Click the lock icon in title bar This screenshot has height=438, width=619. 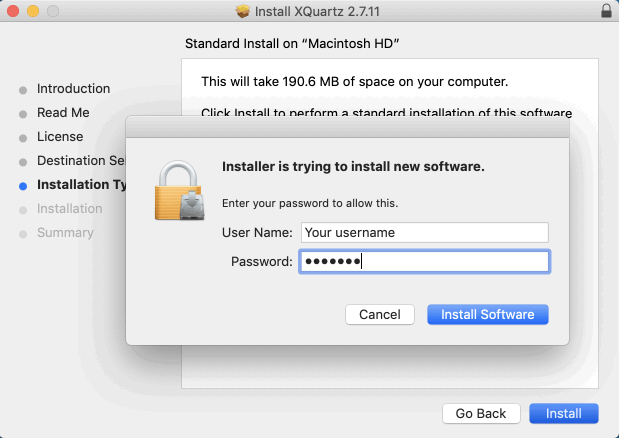tap(606, 11)
